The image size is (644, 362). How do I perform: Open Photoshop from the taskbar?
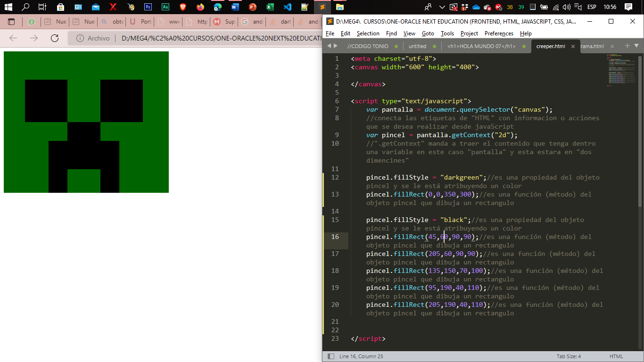tap(148, 7)
